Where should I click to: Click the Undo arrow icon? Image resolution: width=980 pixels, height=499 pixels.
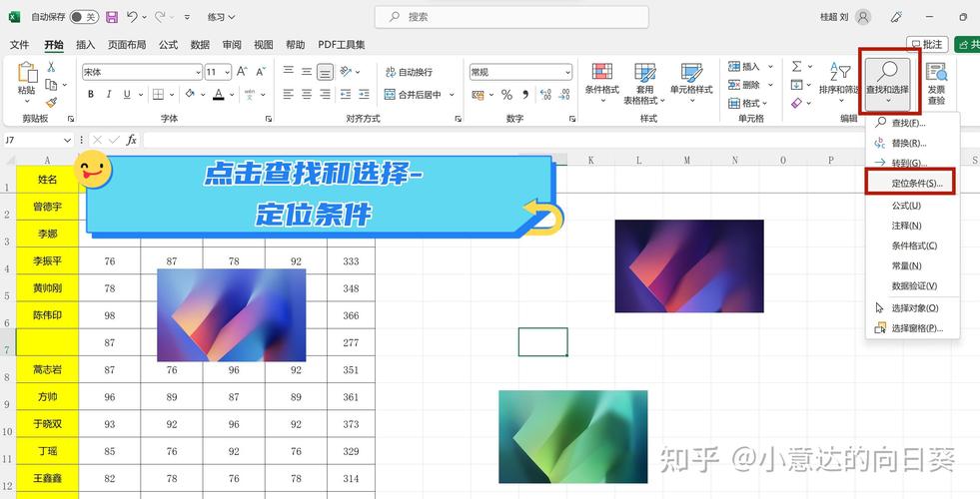(132, 17)
